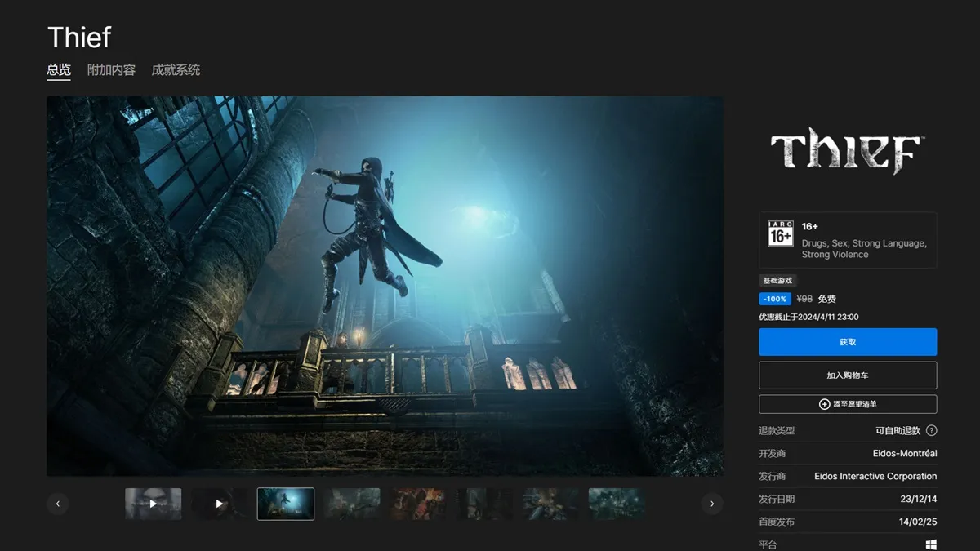Click the 优惠截止于2024/4/11 23:00 text
Viewport: 980px width, 551px height.
pyautogui.click(x=808, y=317)
